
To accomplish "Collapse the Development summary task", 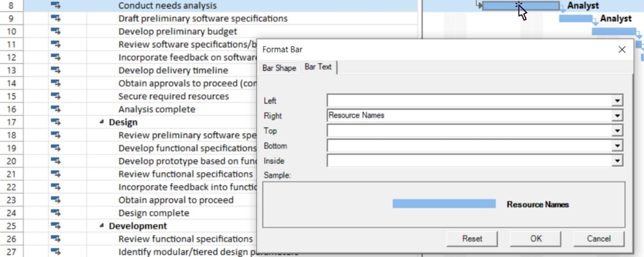I will click(x=102, y=226).
